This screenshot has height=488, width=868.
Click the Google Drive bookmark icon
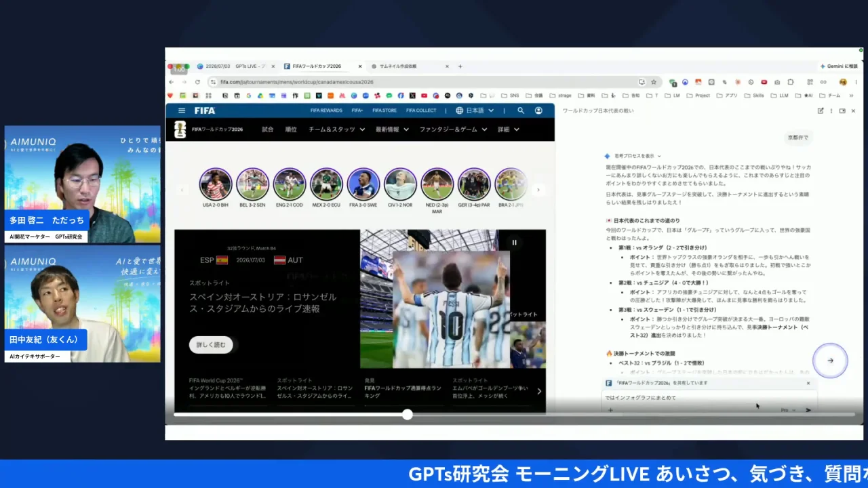click(x=260, y=96)
